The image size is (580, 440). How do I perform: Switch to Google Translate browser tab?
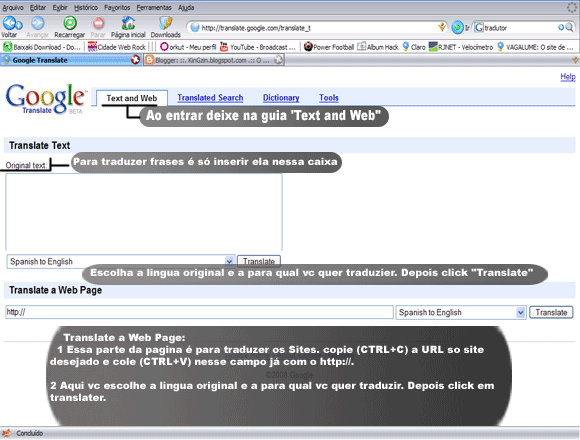click(x=70, y=60)
